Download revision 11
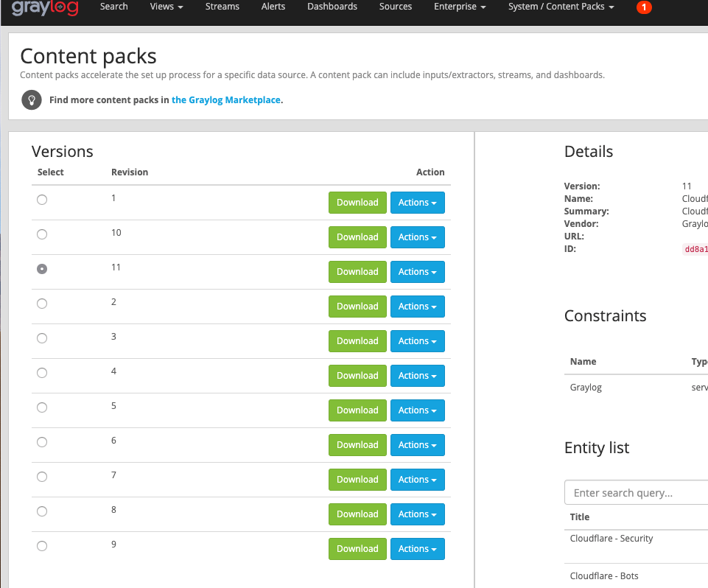 click(x=357, y=272)
